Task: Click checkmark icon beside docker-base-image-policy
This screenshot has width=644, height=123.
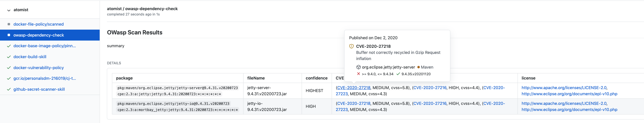Action: (x=9, y=46)
